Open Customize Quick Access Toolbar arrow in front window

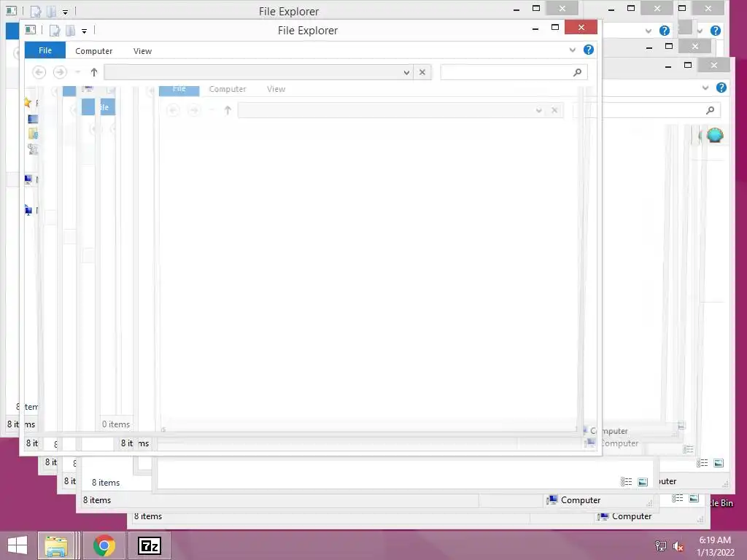84,31
